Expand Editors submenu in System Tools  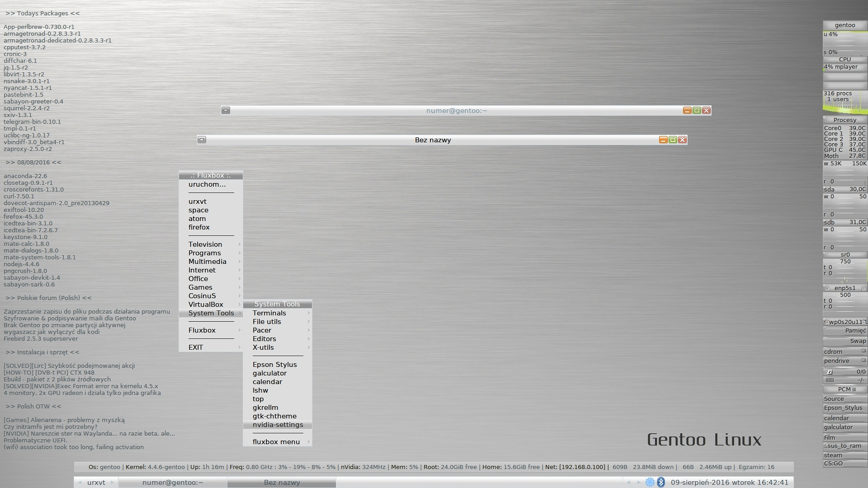coord(278,338)
